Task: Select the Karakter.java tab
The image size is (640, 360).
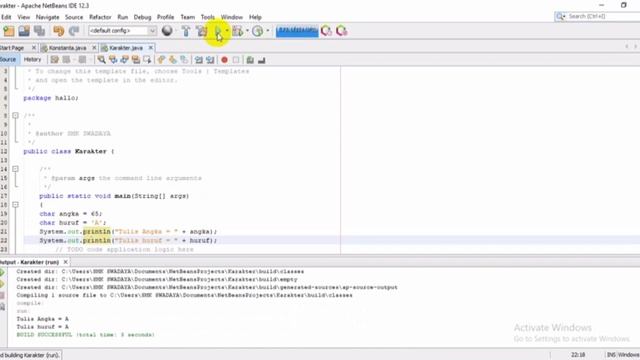Action: [x=126, y=48]
